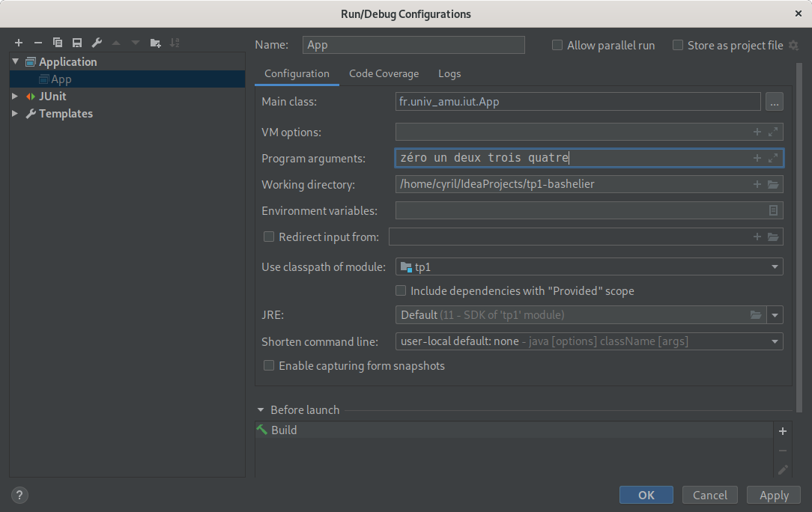Viewport: 812px width, 512px height.
Task: Edit Environment variables via list icon
Action: tap(773, 210)
